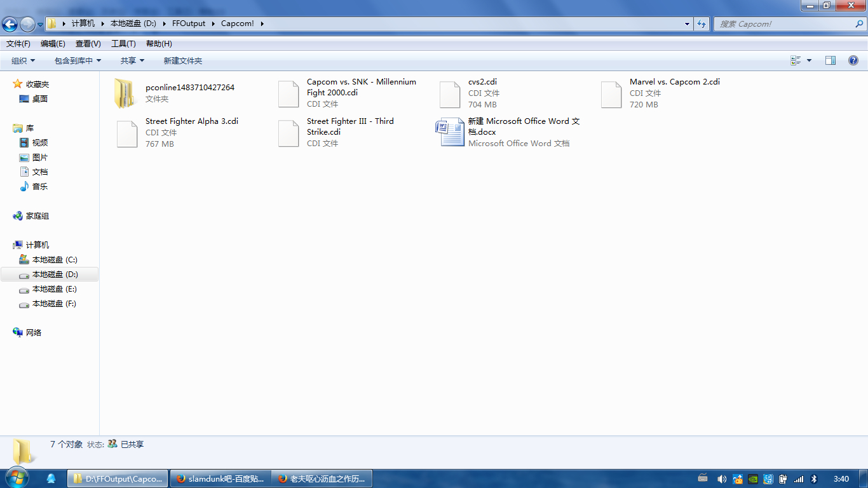Click the NVIDIA tray icon
The height and width of the screenshot is (488, 868).
(x=753, y=479)
